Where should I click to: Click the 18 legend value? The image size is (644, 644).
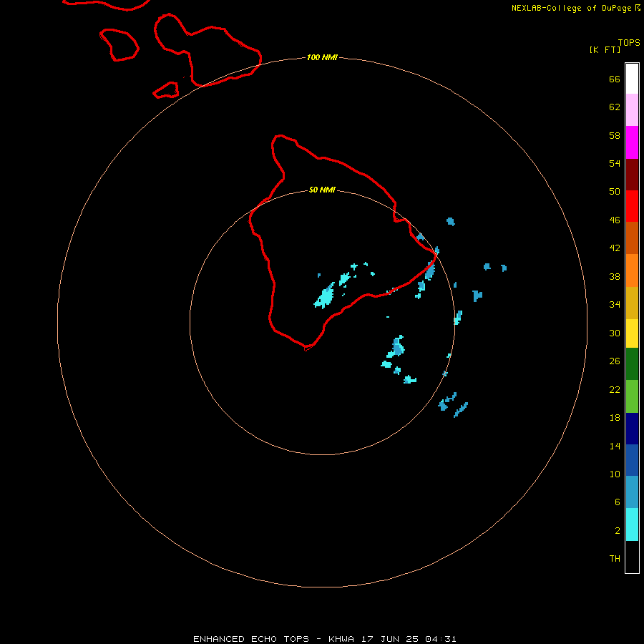click(x=615, y=418)
